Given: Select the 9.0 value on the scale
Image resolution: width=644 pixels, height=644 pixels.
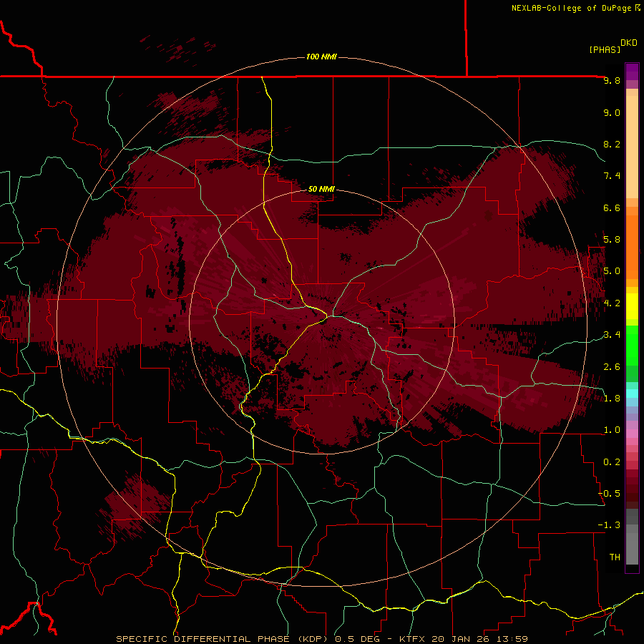Looking at the screenshot, I should click(612, 112).
